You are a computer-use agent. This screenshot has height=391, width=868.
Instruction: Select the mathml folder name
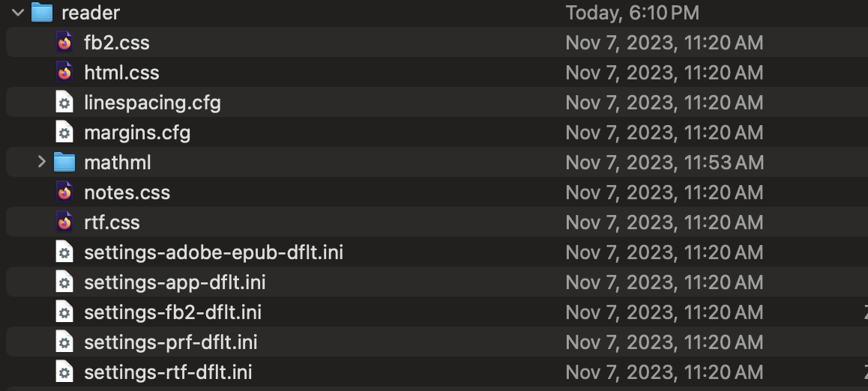[x=118, y=163]
